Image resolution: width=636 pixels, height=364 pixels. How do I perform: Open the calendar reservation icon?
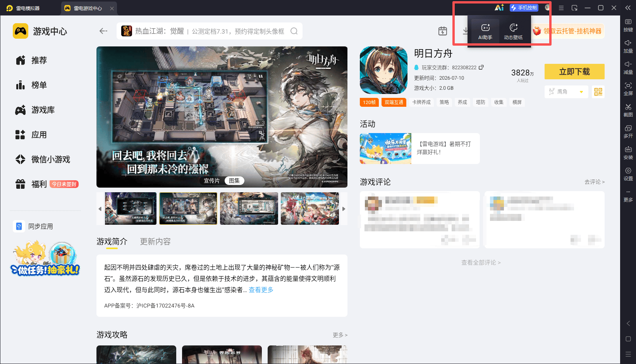[x=443, y=31]
